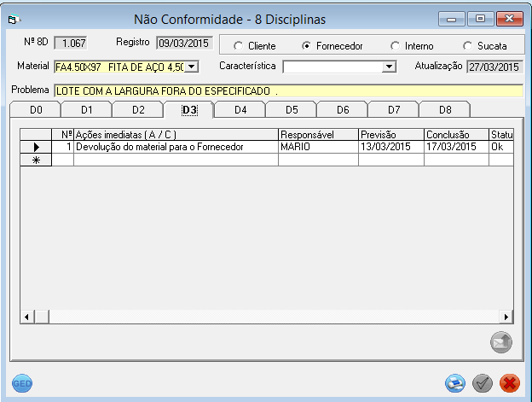Select the Sucata radio button
Image resolution: width=532 pixels, height=402 pixels.
coord(467,46)
